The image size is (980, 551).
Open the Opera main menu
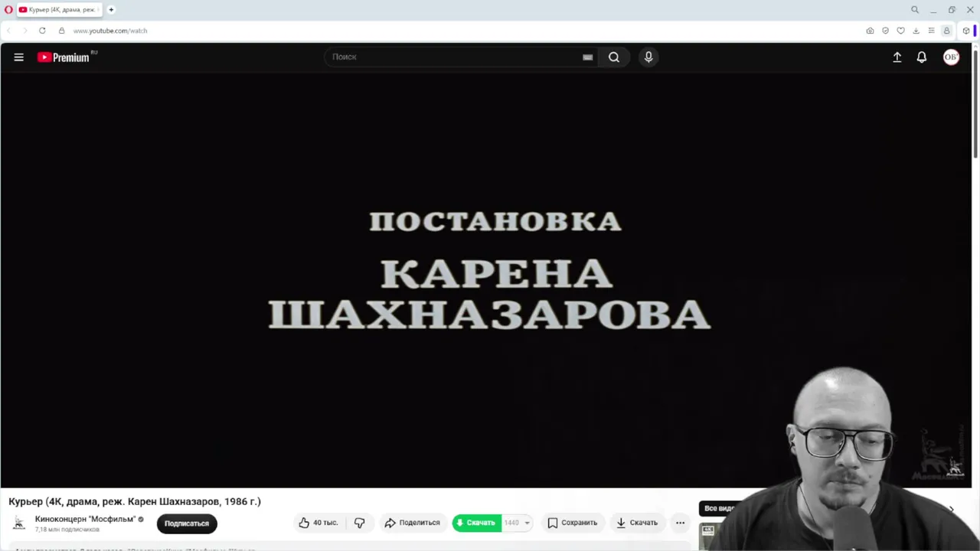pos(8,10)
